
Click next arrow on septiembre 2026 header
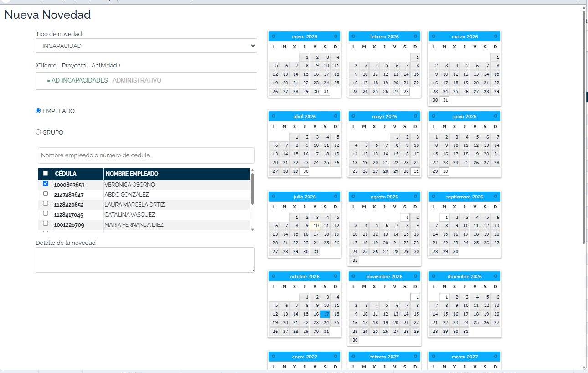point(495,197)
